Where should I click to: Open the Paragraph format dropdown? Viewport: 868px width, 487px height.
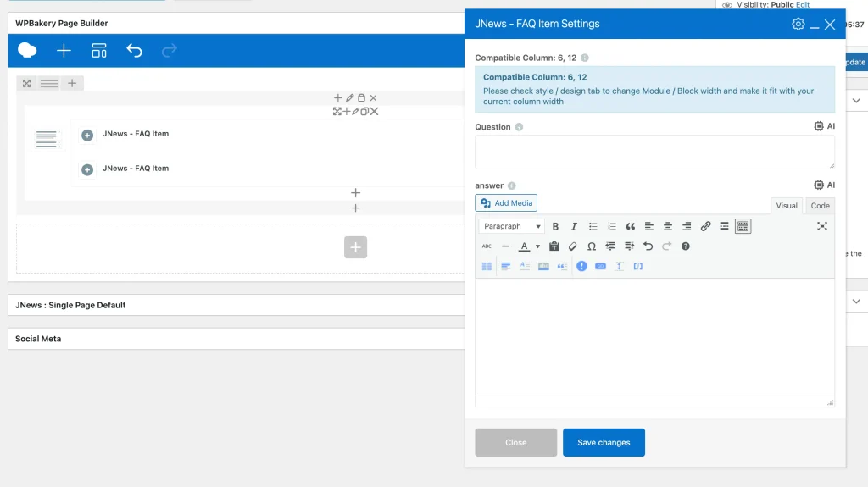511,226
